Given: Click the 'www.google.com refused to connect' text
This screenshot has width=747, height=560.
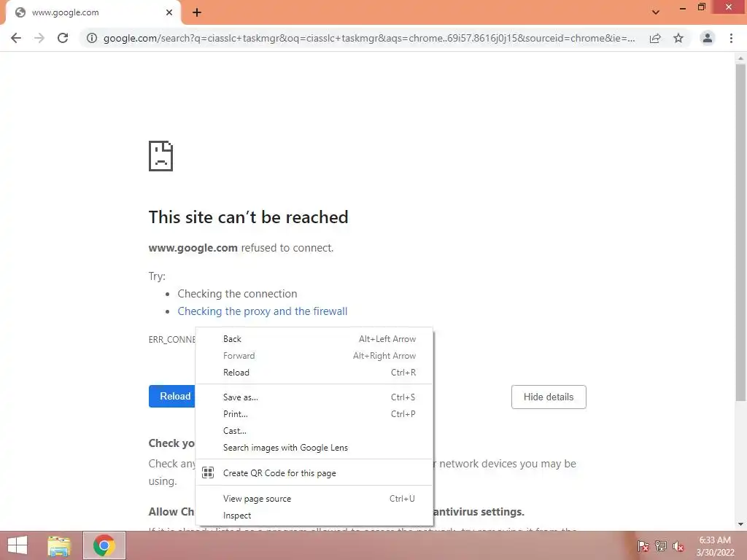Looking at the screenshot, I should click(241, 248).
